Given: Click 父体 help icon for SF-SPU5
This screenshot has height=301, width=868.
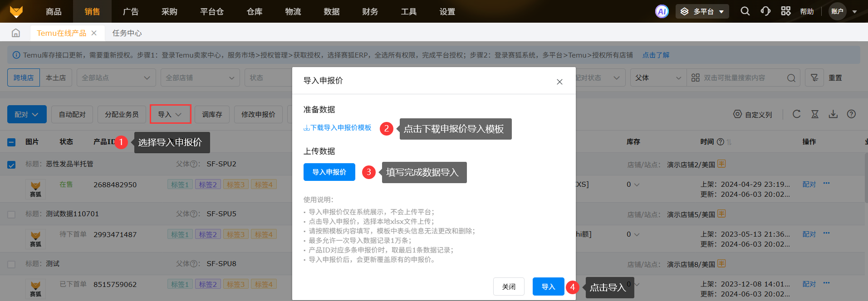Looking at the screenshot, I should 194,214.
